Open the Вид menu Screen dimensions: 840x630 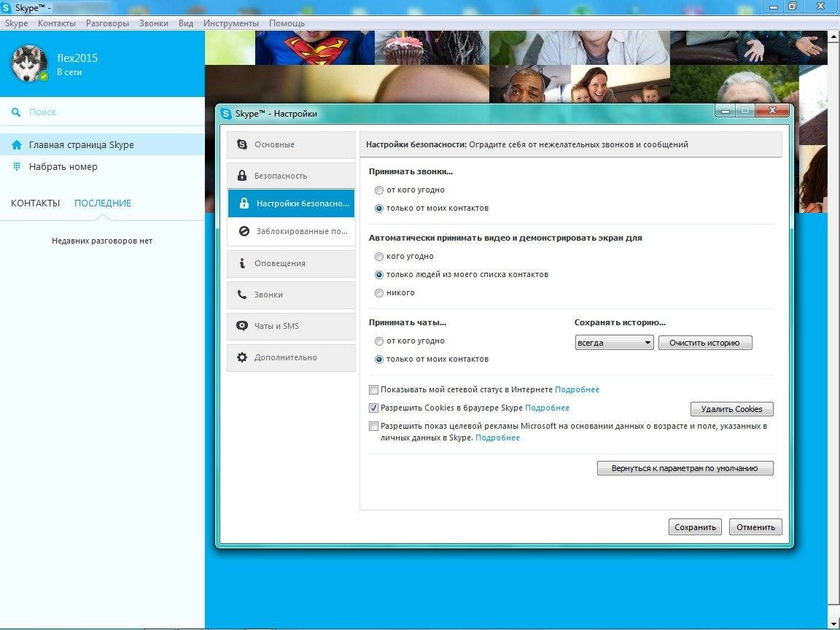point(186,23)
